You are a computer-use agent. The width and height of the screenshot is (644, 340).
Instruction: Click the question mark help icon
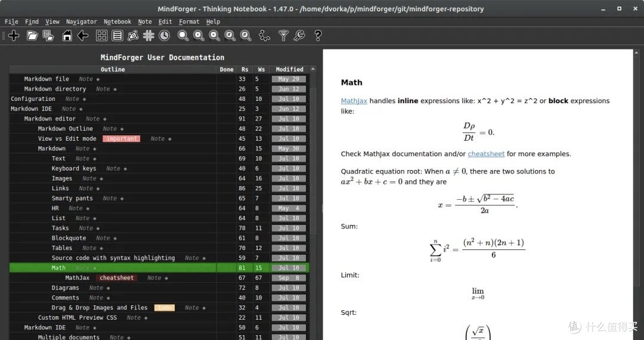pyautogui.click(x=318, y=36)
